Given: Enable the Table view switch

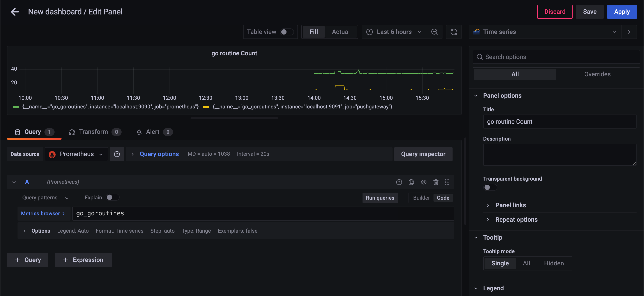Looking at the screenshot, I should (287, 32).
